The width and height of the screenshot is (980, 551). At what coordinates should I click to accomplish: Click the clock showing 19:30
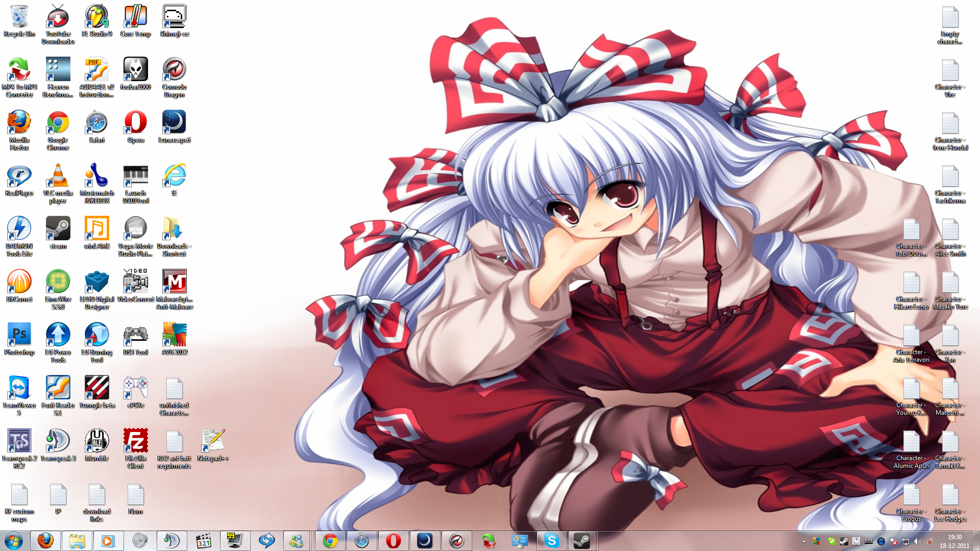(x=954, y=541)
